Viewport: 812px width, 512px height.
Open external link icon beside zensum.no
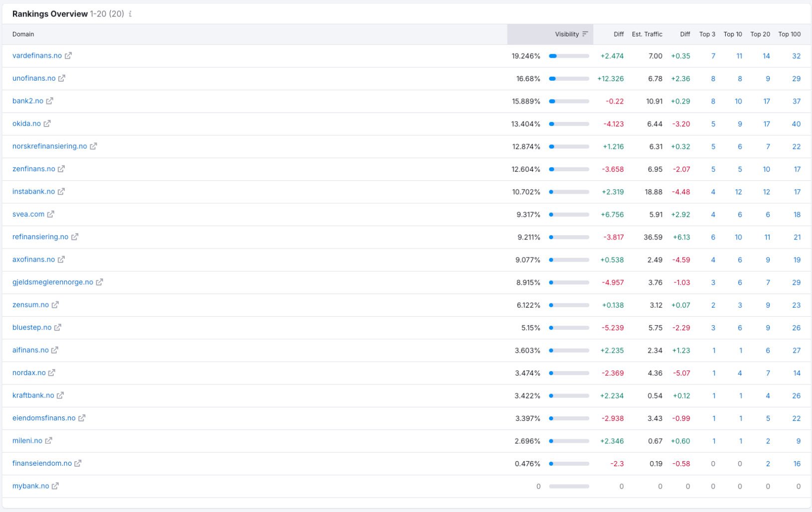55,305
